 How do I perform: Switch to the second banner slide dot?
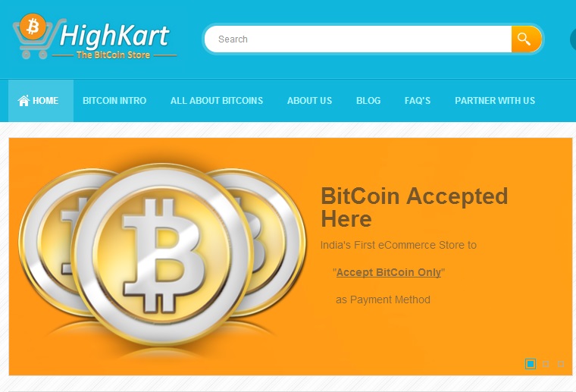(x=546, y=364)
